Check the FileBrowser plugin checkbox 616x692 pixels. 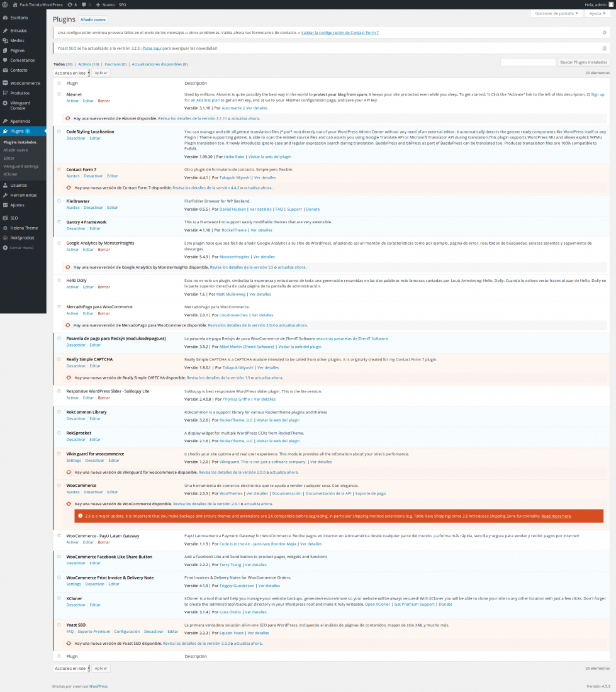click(59, 201)
